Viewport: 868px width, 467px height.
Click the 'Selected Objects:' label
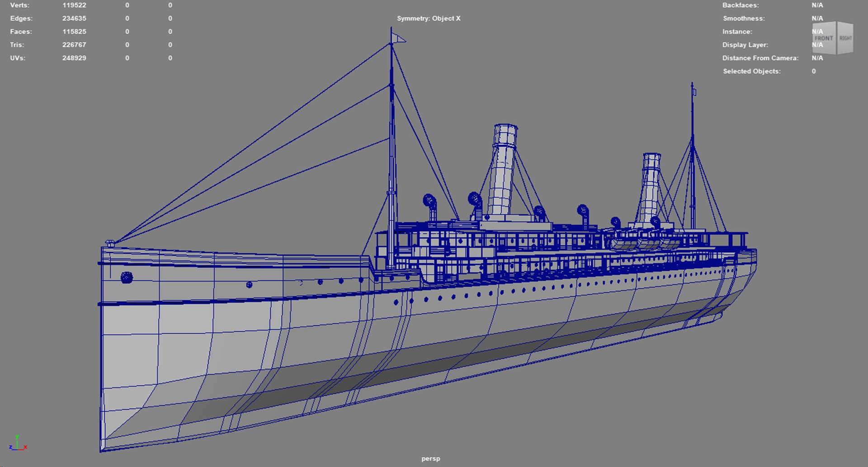(x=752, y=71)
